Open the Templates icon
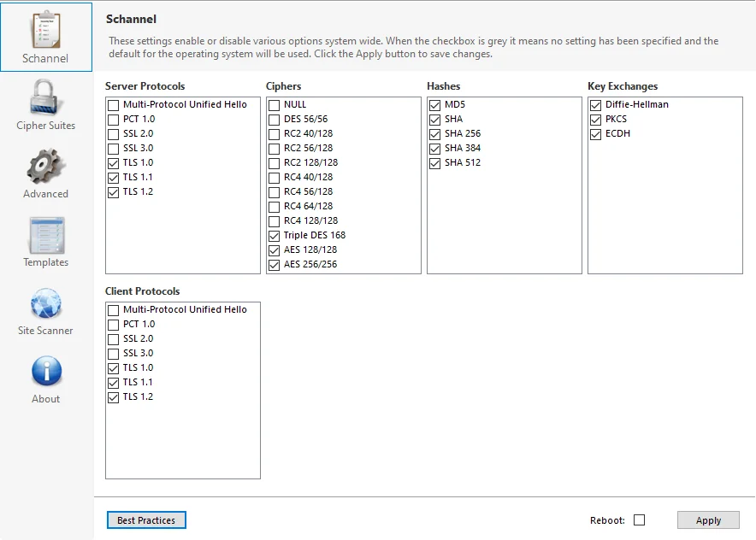The width and height of the screenshot is (756, 540). pyautogui.click(x=46, y=235)
